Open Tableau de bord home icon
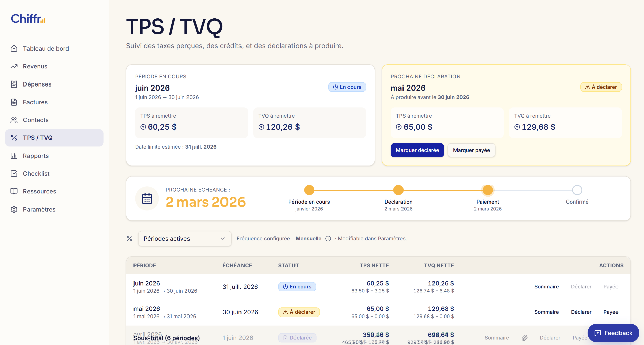The width and height of the screenshot is (644, 345). pyautogui.click(x=14, y=49)
